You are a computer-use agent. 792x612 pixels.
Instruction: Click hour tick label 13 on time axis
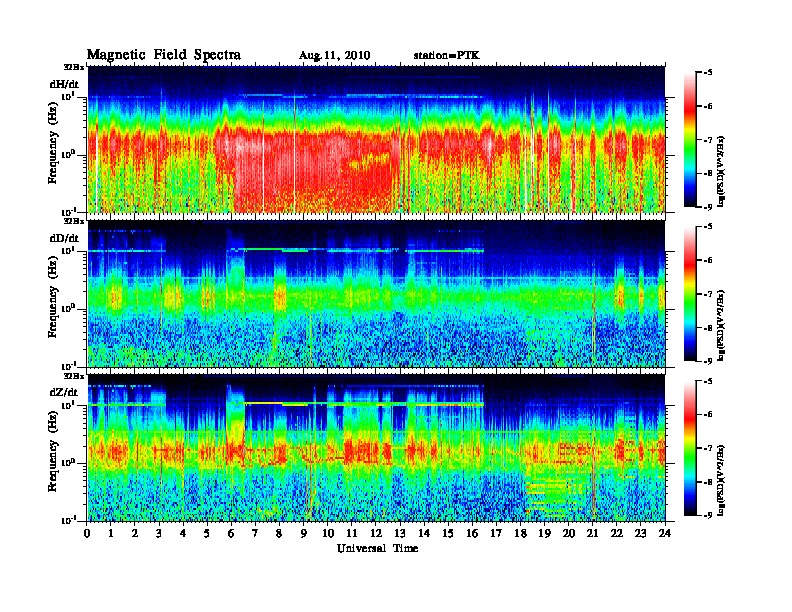400,533
